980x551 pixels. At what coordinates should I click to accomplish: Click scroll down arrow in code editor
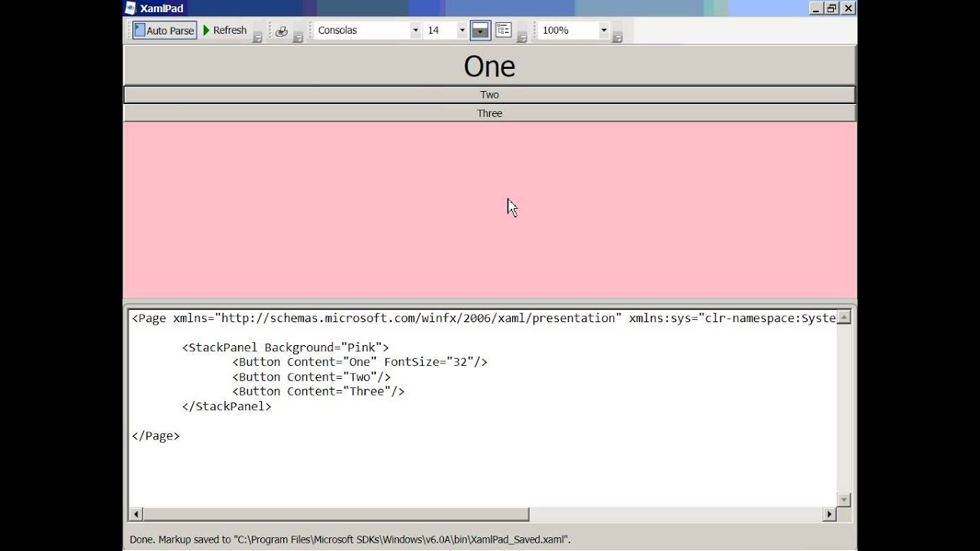[x=844, y=500]
